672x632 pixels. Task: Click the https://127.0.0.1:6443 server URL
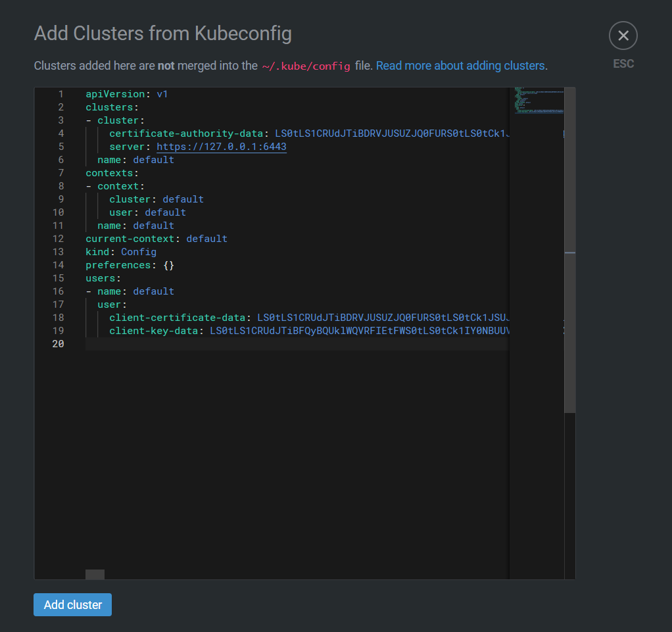point(221,147)
